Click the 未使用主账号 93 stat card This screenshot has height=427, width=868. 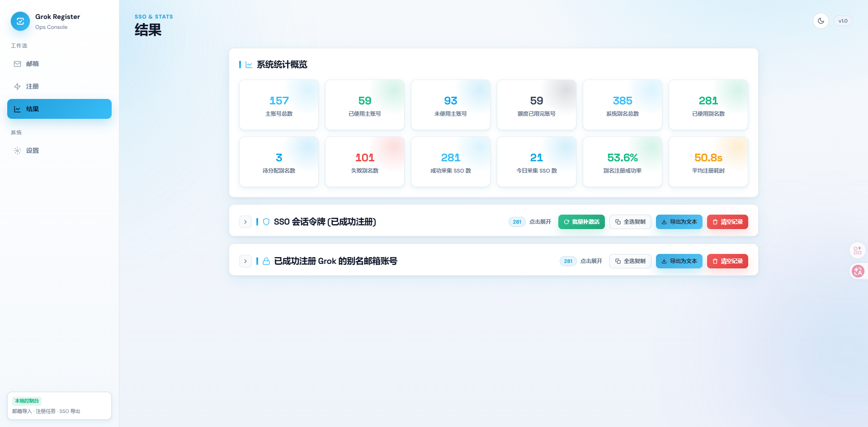(451, 105)
